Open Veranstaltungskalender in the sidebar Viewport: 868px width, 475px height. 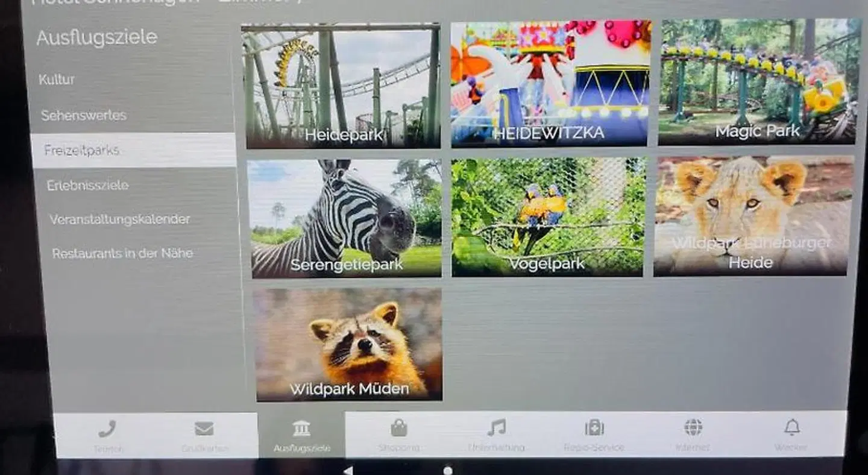(x=120, y=219)
